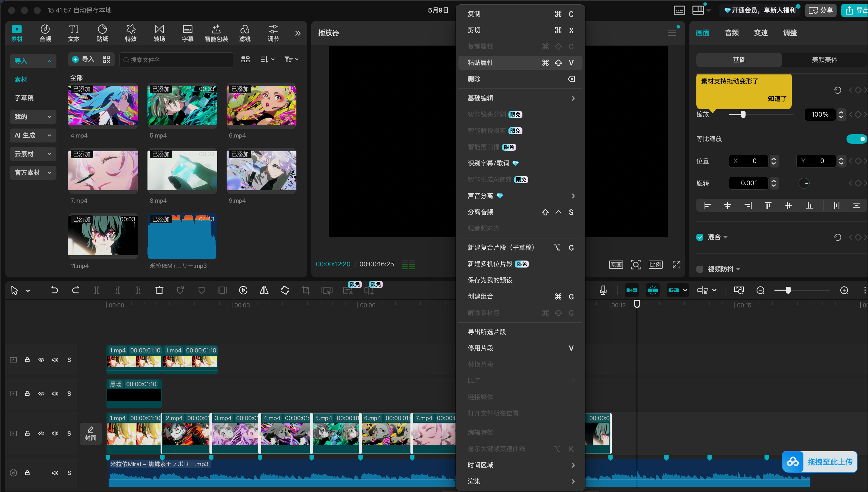Uncheck the 混合 checkbox
868x492 pixels.
click(700, 237)
